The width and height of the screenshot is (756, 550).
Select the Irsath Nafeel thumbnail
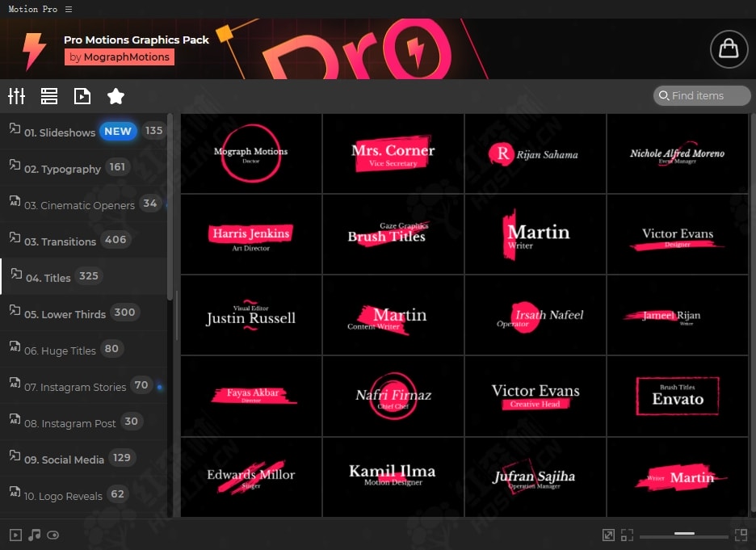[535, 315]
